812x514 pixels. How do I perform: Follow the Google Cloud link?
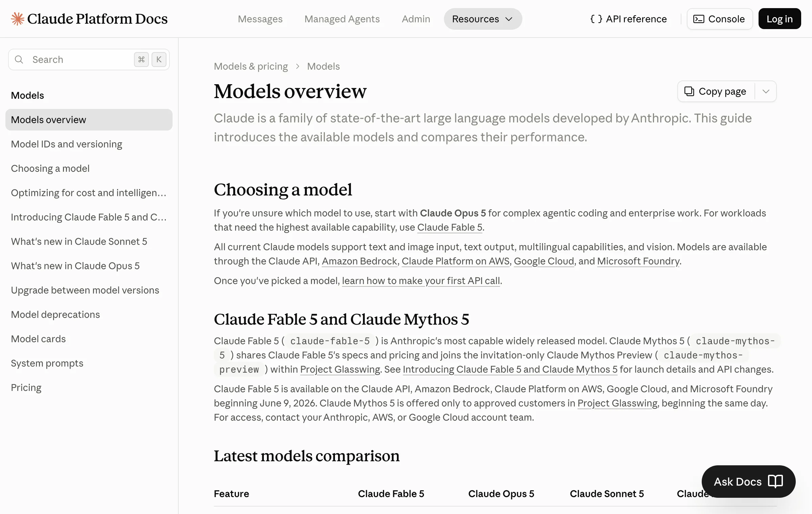(x=544, y=261)
